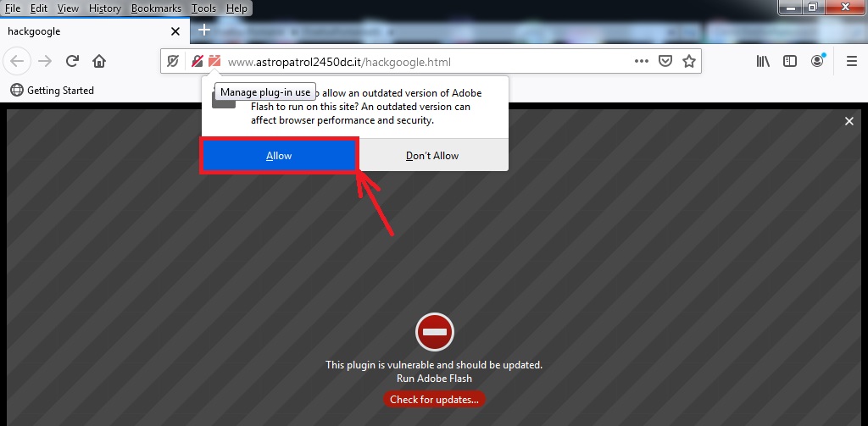Open the Bookmarks menu

[156, 8]
